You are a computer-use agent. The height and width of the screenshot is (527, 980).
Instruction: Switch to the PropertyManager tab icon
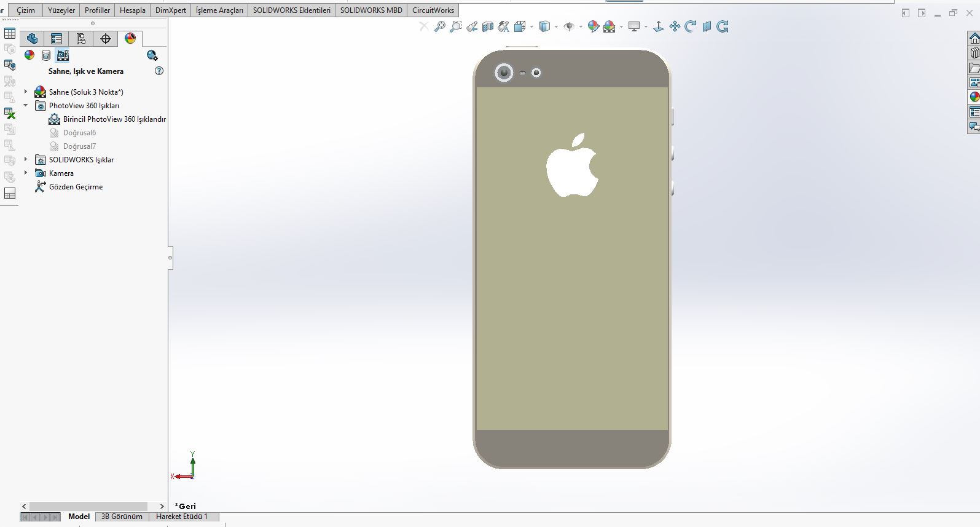[57, 39]
